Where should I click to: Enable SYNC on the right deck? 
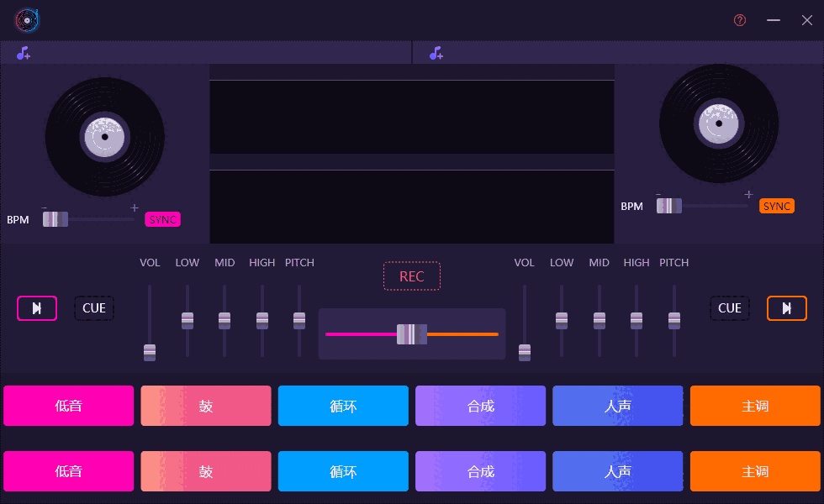(776, 205)
